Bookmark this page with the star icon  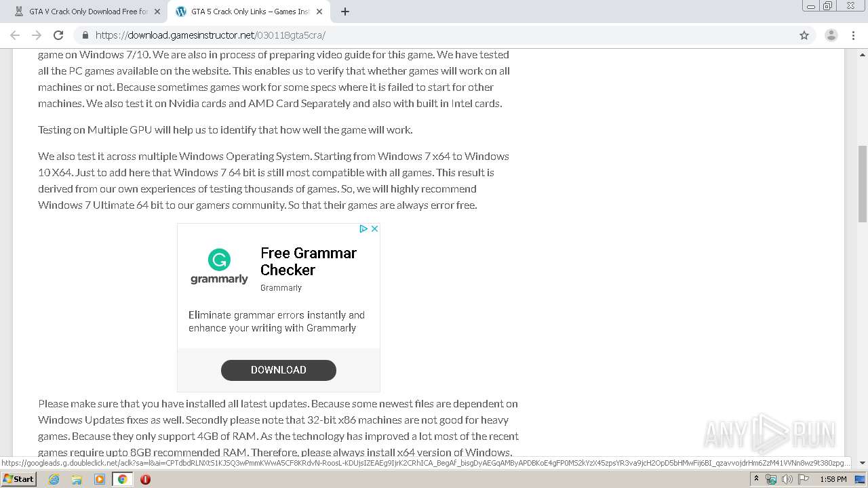tap(804, 35)
